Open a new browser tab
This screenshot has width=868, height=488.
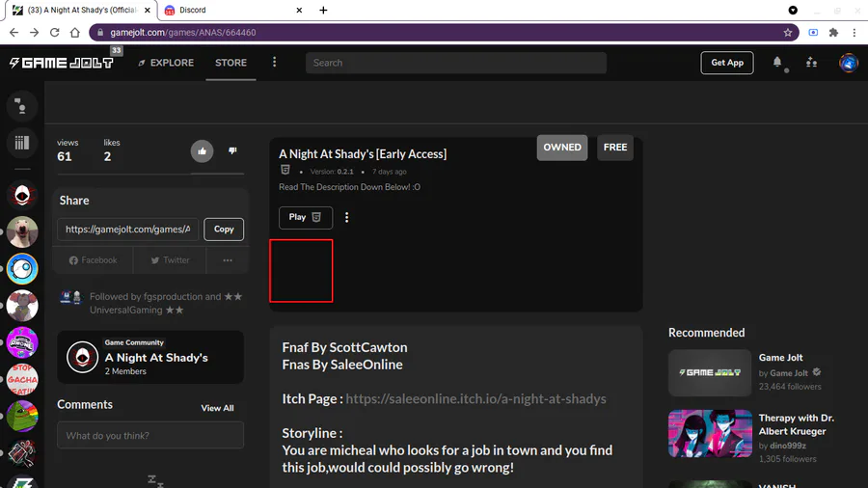pyautogui.click(x=323, y=10)
